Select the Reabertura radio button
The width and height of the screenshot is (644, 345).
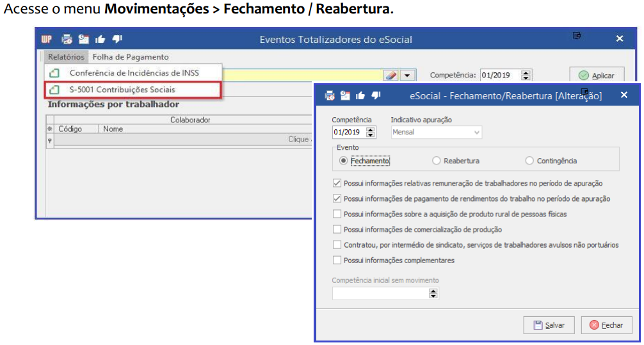pyautogui.click(x=436, y=161)
